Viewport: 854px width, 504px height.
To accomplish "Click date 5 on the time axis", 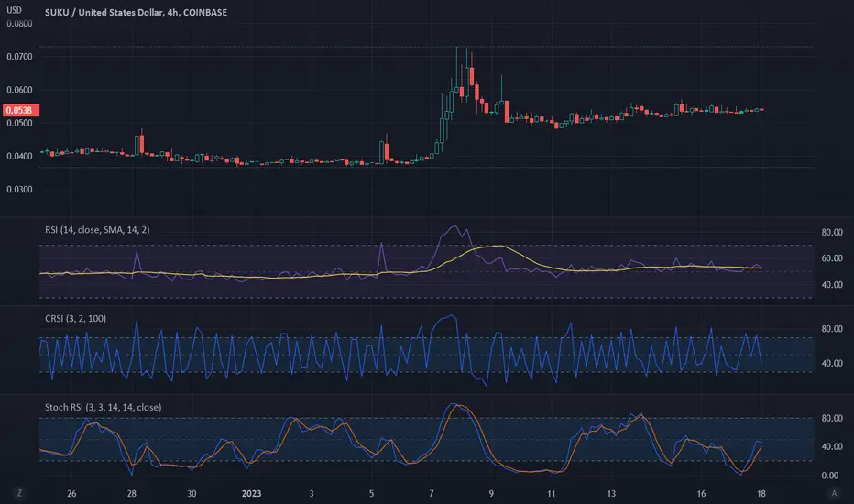I will (x=371, y=494).
